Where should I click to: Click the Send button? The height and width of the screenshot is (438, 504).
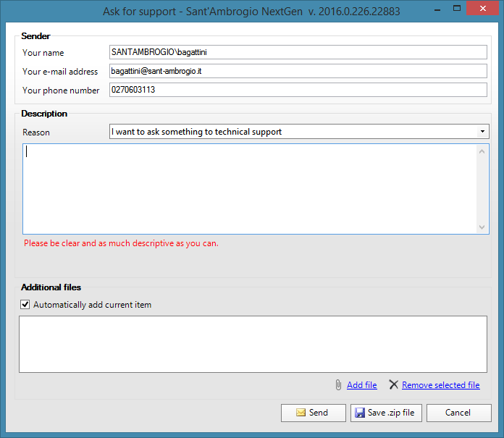coord(314,413)
